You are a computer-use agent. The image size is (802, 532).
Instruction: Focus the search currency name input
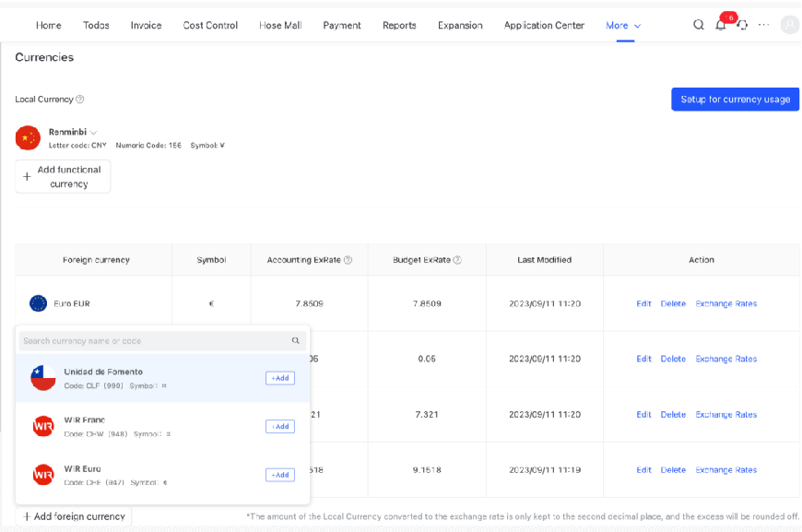pos(152,341)
